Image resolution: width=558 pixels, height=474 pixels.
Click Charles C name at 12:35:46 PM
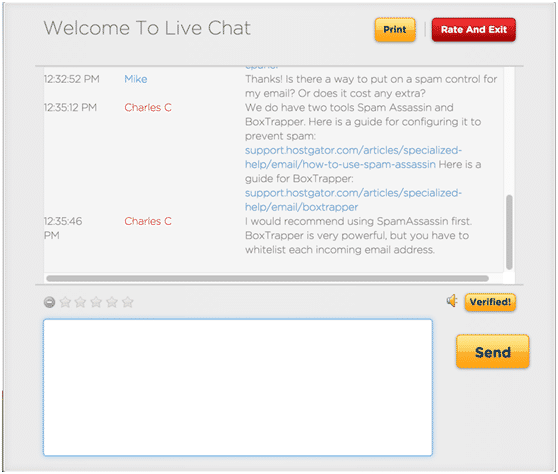point(148,221)
